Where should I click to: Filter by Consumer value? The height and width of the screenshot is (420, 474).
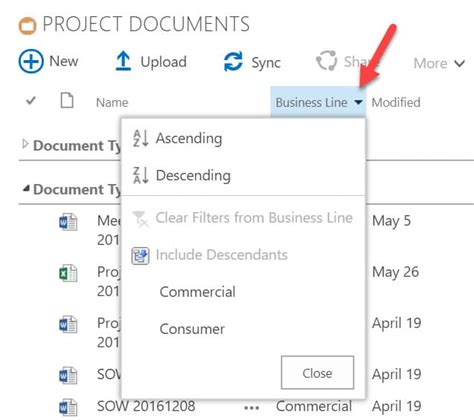(x=192, y=329)
